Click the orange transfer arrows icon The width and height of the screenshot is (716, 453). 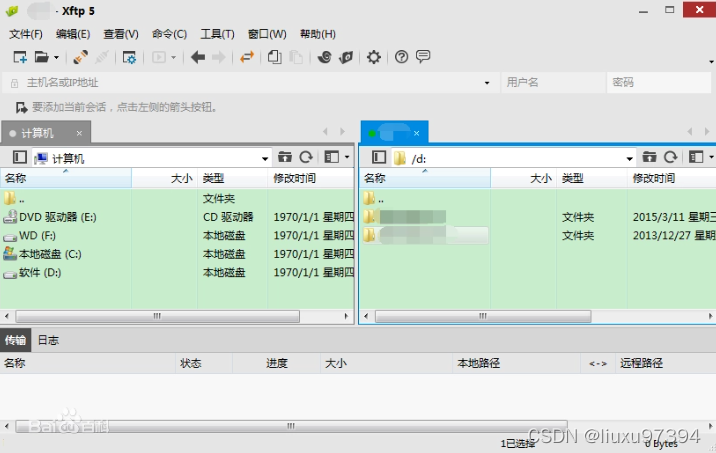247,57
